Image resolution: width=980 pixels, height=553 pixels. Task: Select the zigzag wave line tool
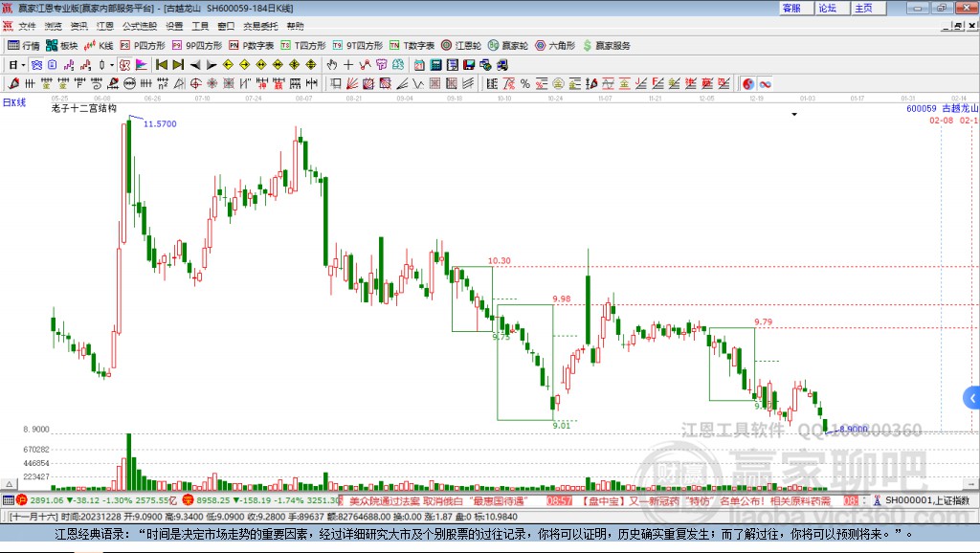tap(418, 83)
